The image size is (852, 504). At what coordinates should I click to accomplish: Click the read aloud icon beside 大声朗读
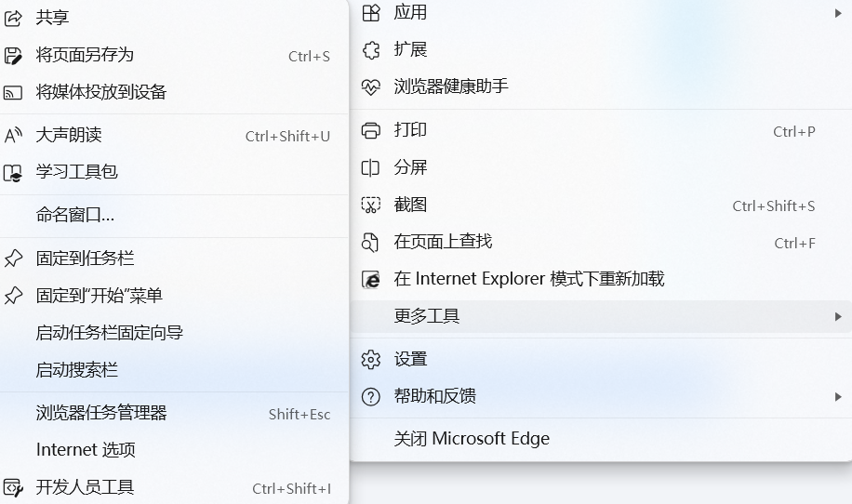click(x=13, y=135)
